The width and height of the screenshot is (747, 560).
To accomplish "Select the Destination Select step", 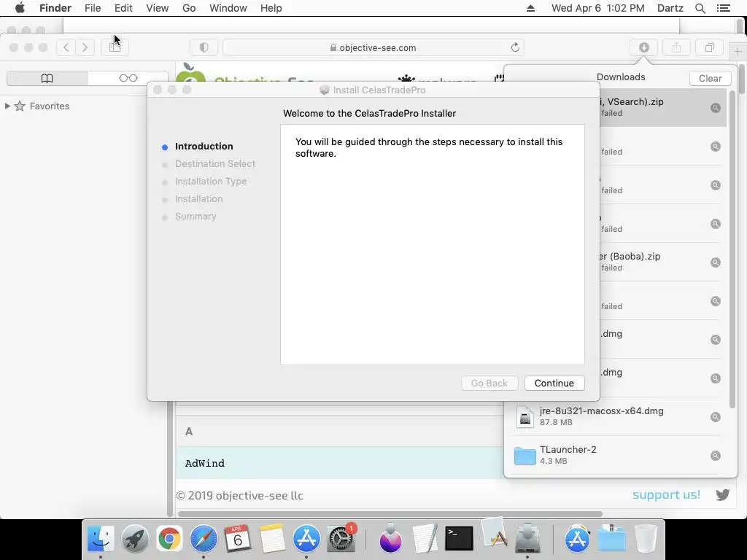I will [215, 164].
